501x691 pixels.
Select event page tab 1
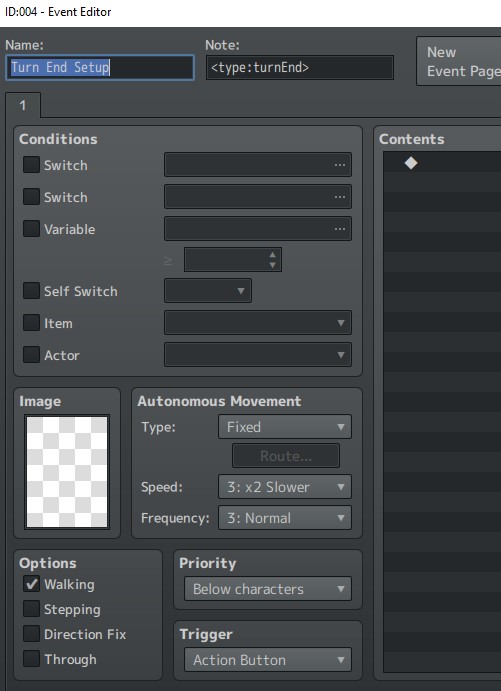coord(23,106)
